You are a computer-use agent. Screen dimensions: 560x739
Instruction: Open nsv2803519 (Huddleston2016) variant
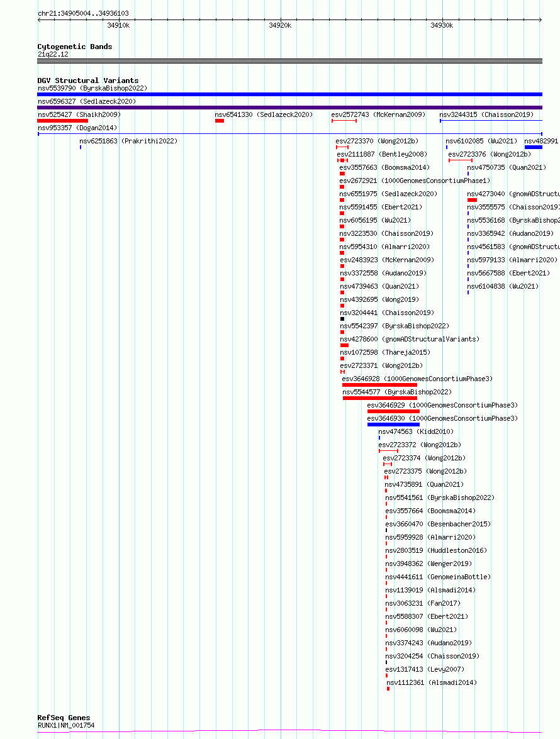click(x=436, y=550)
